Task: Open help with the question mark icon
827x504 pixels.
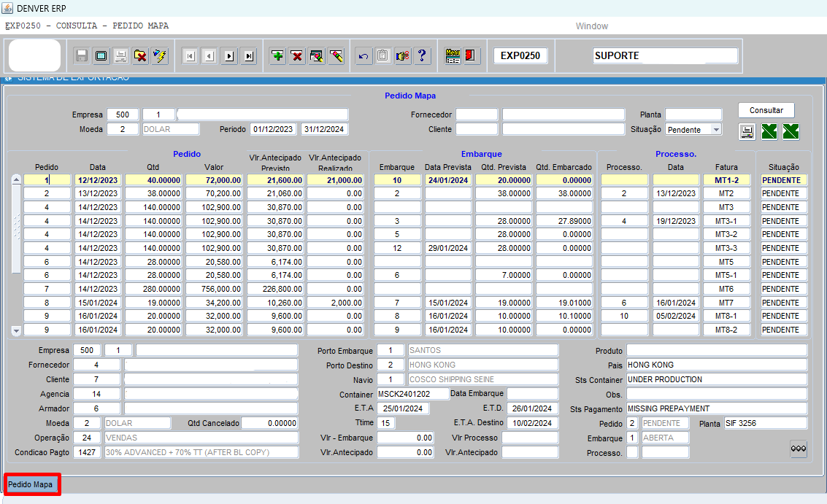Action: click(422, 56)
